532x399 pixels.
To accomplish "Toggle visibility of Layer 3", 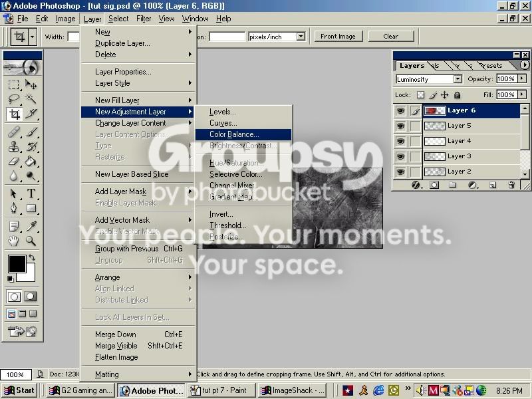I will click(x=400, y=156).
